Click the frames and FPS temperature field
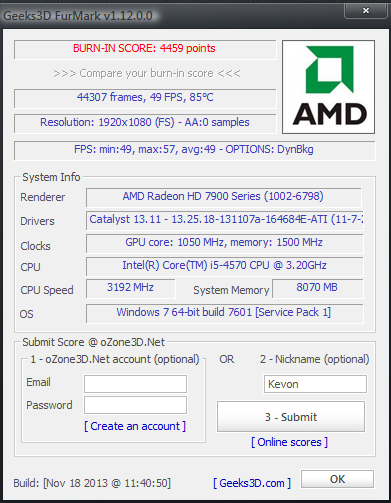This screenshot has height=503, width=391. click(145, 98)
